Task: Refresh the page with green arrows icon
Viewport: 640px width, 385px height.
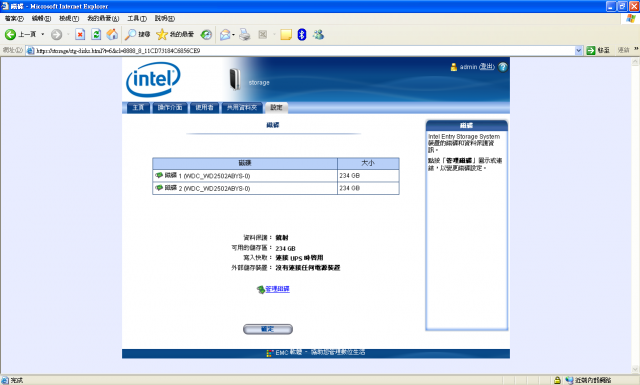Action: (x=96, y=35)
